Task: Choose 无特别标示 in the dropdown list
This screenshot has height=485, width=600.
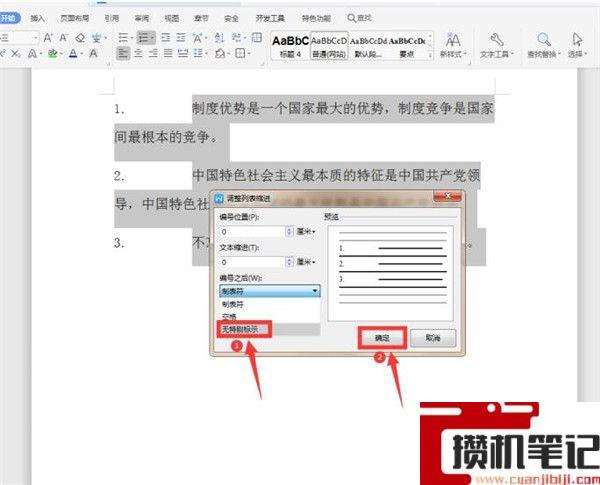Action: tap(270, 329)
